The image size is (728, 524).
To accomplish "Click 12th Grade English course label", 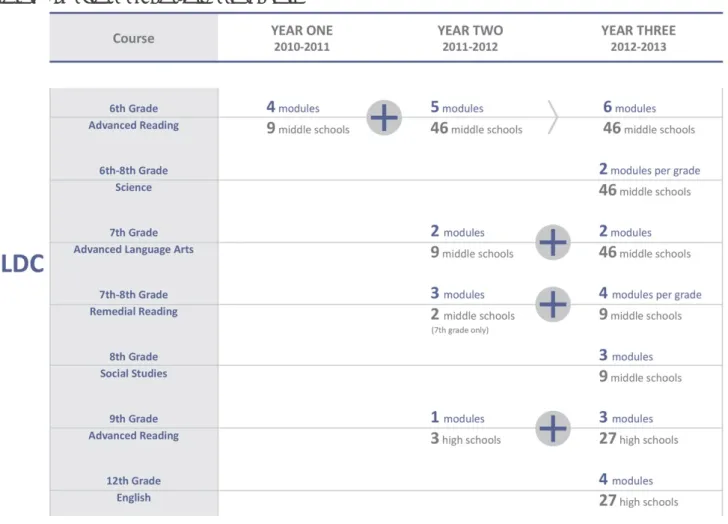I will point(134,489).
